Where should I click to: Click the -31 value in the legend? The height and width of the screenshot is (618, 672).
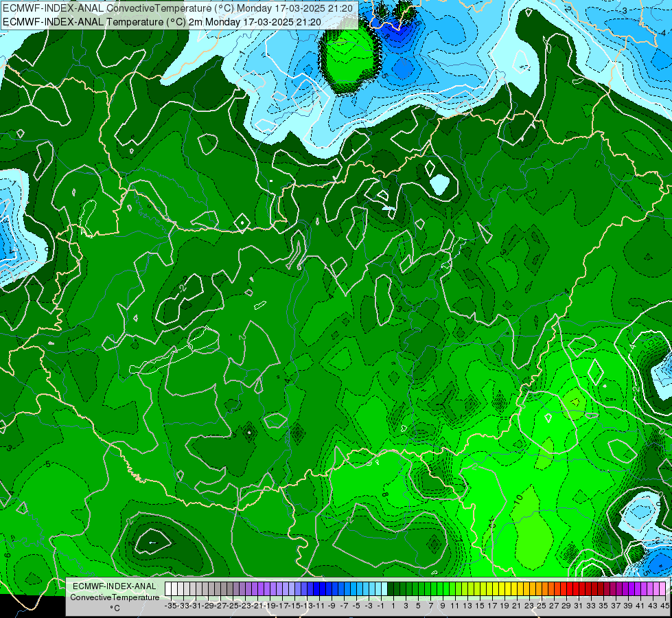pyautogui.click(x=196, y=606)
